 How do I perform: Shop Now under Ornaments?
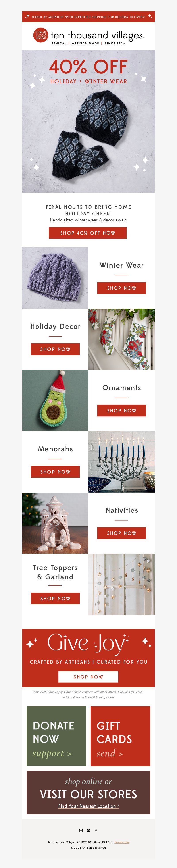click(x=122, y=410)
